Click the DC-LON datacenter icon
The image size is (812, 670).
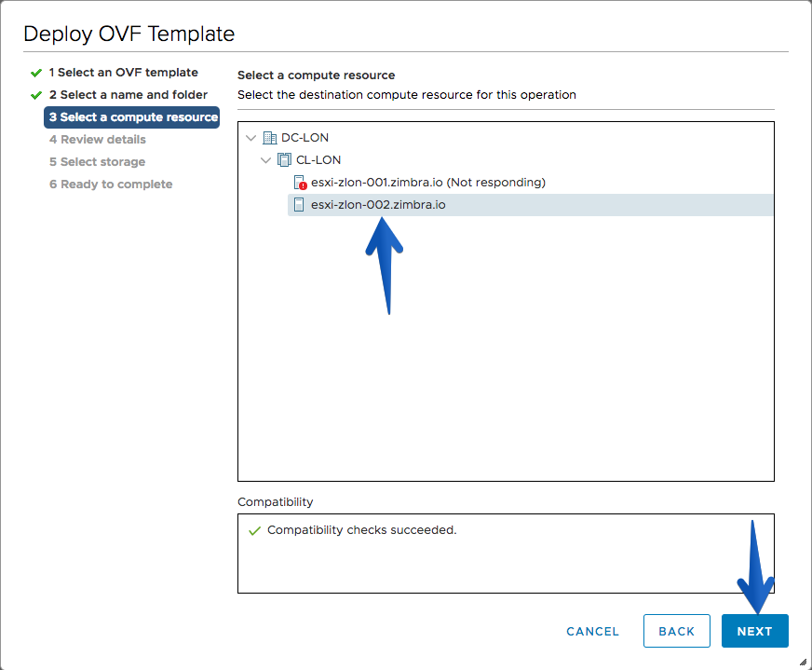coord(269,138)
